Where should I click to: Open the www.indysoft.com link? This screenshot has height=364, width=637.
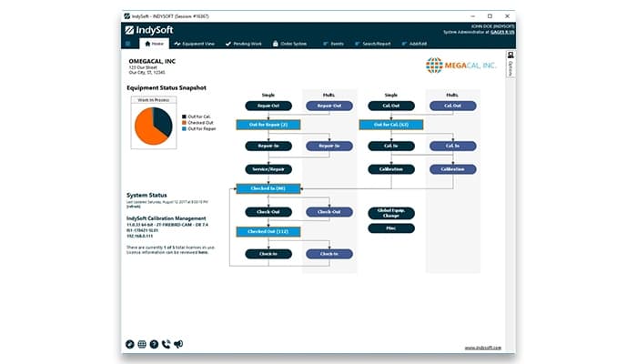coord(483,347)
